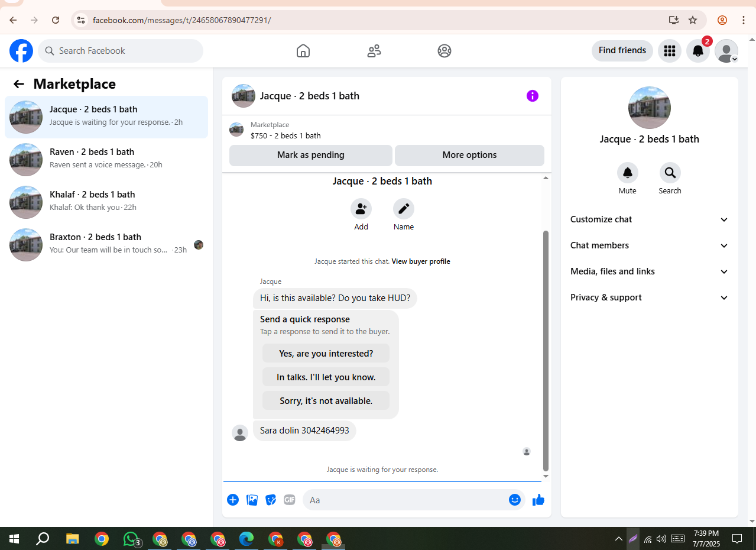This screenshot has width=756, height=550.
Task: Choose a sticker icon in composer
Action: pos(271,500)
